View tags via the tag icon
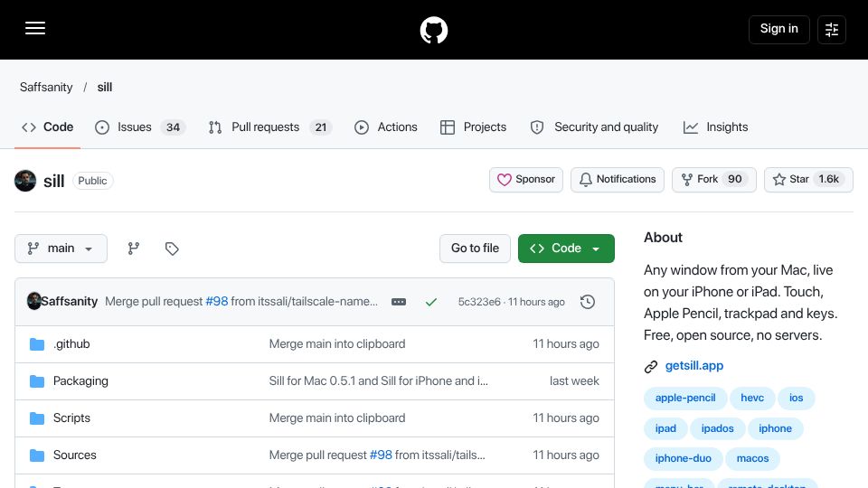868x488 pixels. [172, 249]
